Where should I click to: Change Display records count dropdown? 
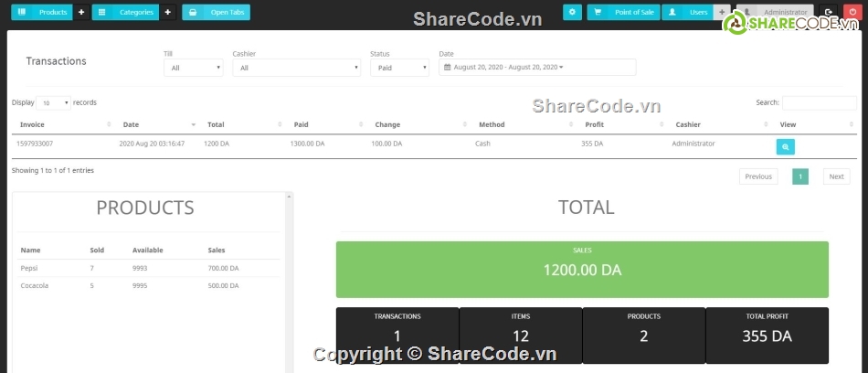[x=54, y=103]
